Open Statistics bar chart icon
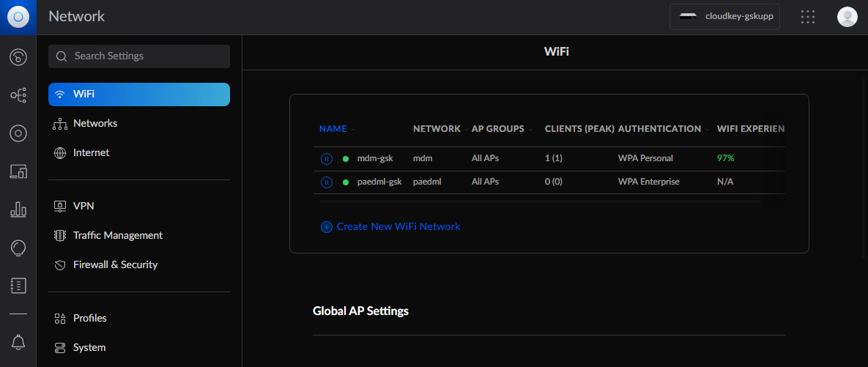The image size is (868, 367). 18,210
